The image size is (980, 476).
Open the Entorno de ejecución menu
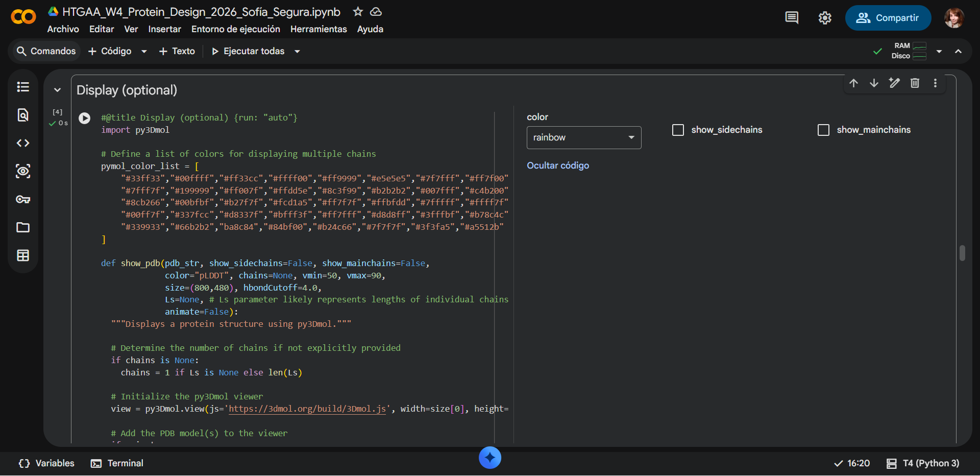point(236,29)
